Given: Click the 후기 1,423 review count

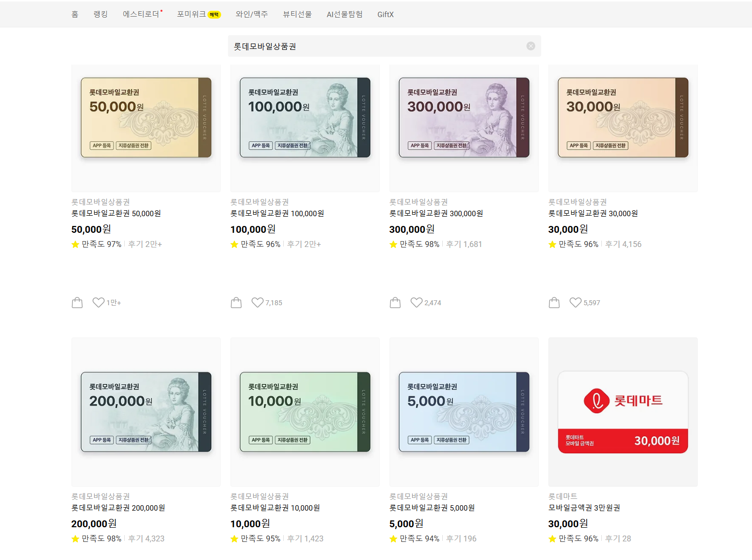Looking at the screenshot, I should 305,538.
